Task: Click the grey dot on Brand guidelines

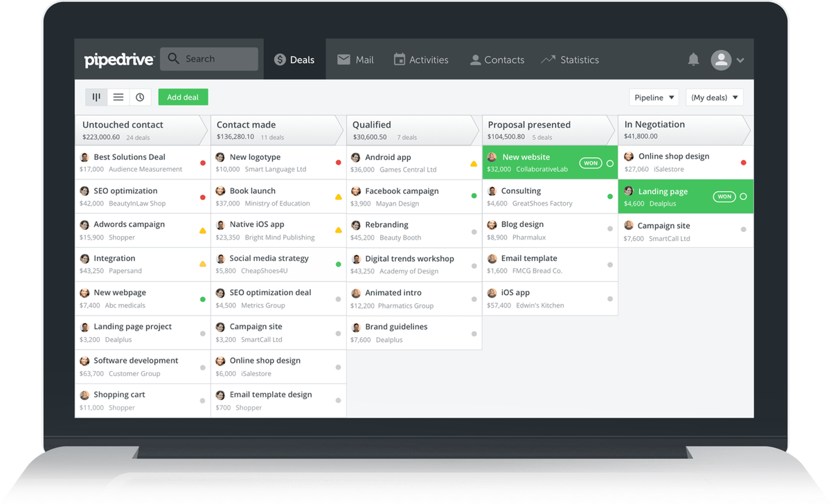Action: [474, 334]
